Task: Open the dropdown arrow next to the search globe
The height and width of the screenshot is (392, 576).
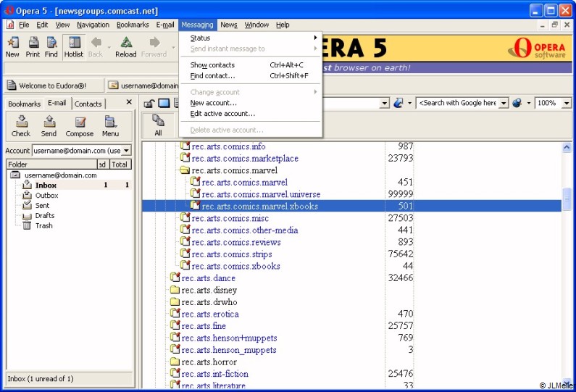Action: pos(529,103)
